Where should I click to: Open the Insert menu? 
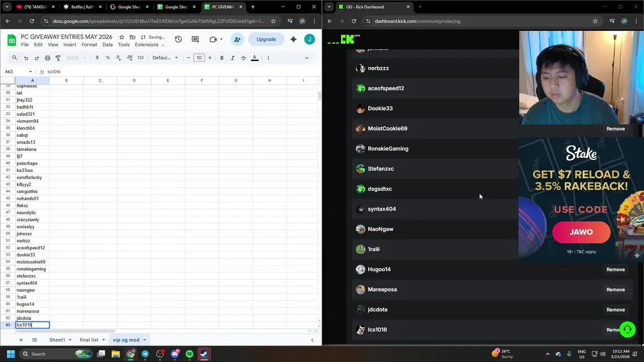(69, 45)
